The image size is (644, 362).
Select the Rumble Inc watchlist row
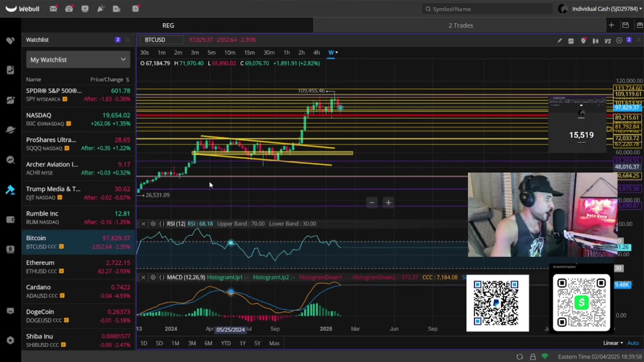(x=79, y=217)
